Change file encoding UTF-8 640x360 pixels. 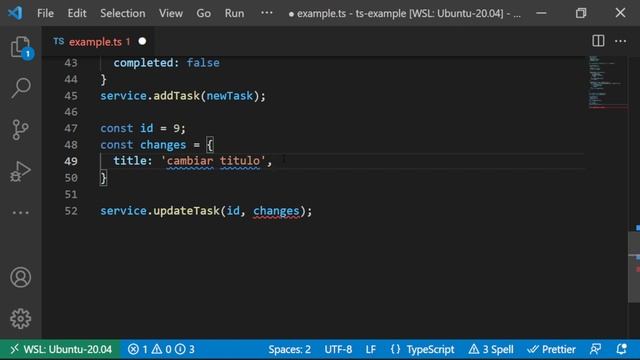pyautogui.click(x=338, y=349)
